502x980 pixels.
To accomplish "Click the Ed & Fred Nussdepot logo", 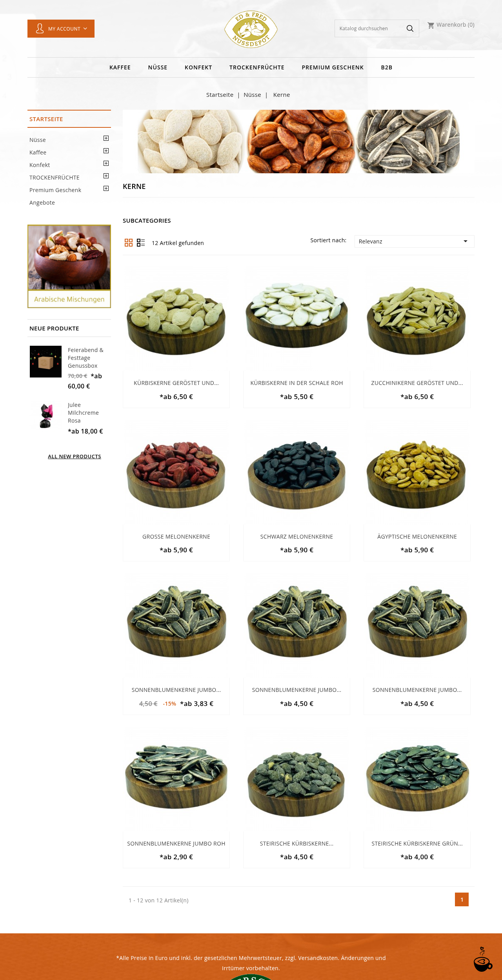I will click(x=251, y=29).
